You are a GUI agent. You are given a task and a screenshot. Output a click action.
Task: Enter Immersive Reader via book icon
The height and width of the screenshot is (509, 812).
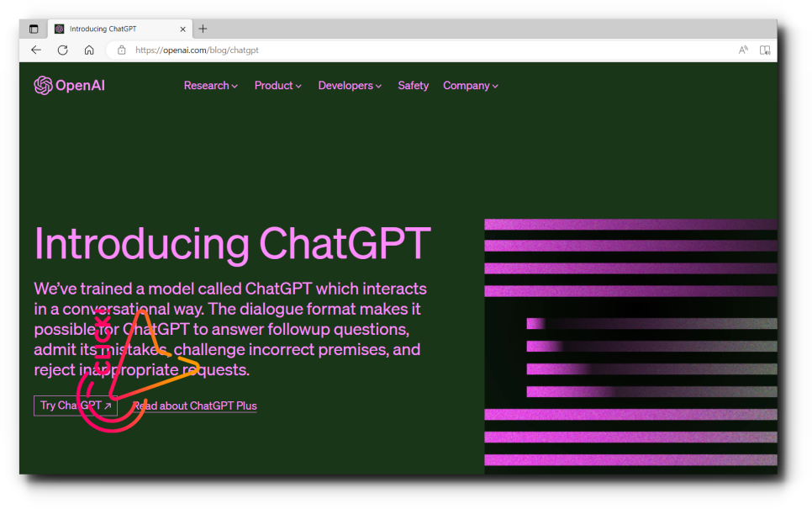(x=765, y=50)
